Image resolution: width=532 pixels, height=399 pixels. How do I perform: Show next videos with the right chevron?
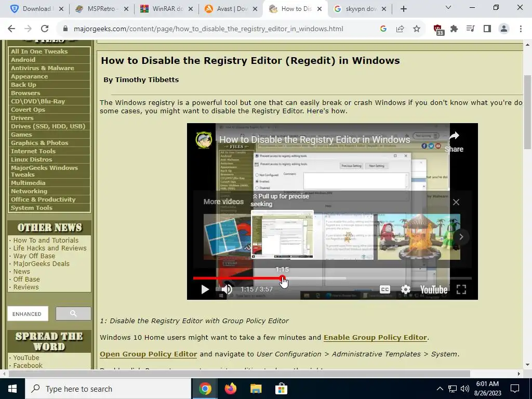461,237
